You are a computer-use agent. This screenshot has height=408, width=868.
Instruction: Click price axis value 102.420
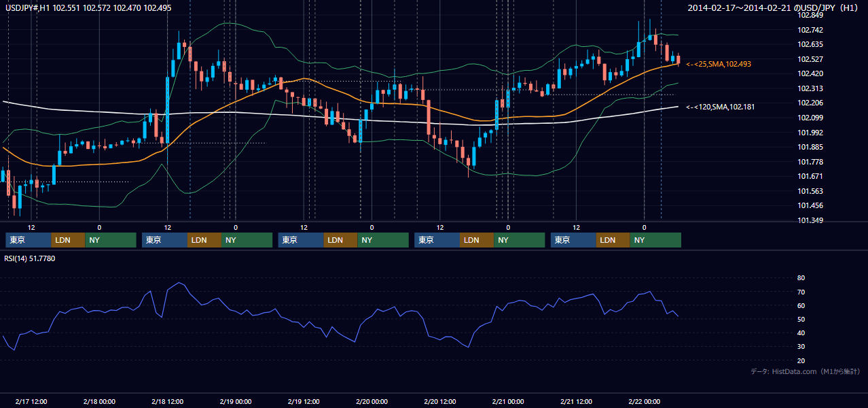coord(810,73)
